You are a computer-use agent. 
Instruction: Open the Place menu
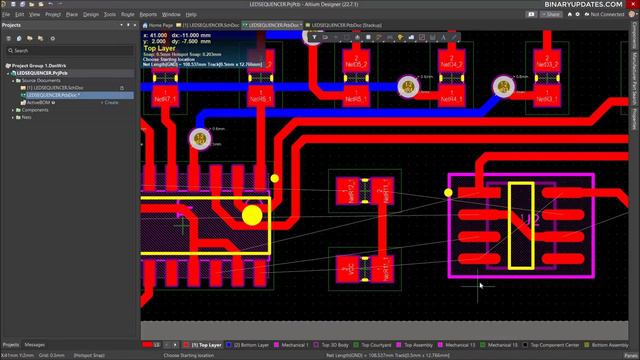[72, 14]
